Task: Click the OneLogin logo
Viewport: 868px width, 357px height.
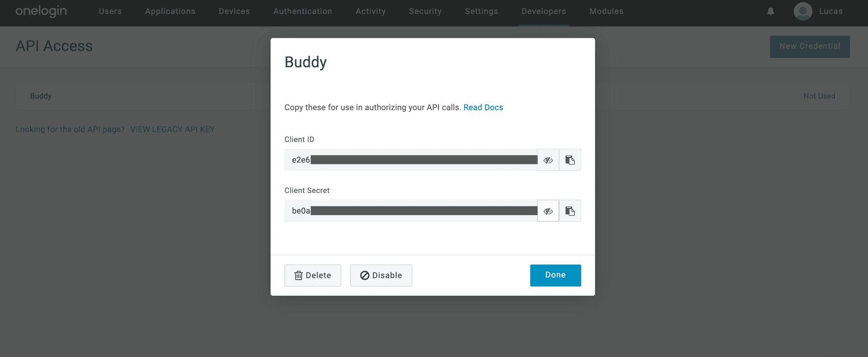Action: click(41, 11)
